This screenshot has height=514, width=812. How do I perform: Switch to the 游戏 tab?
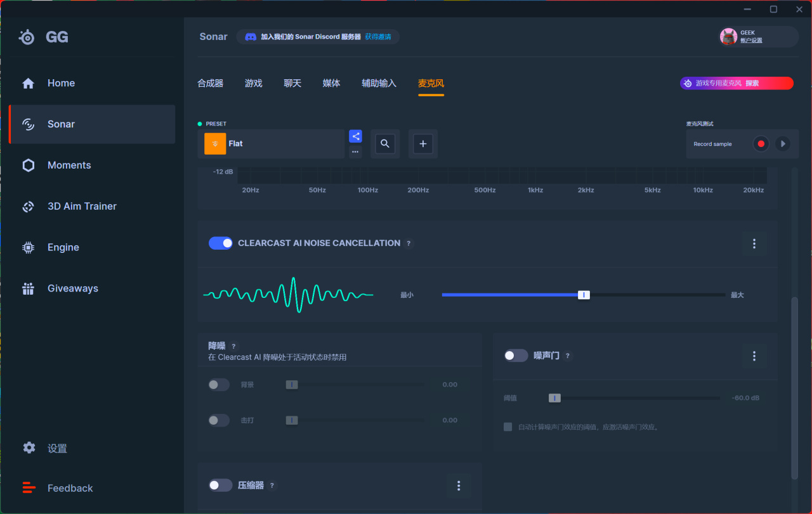[254, 83]
